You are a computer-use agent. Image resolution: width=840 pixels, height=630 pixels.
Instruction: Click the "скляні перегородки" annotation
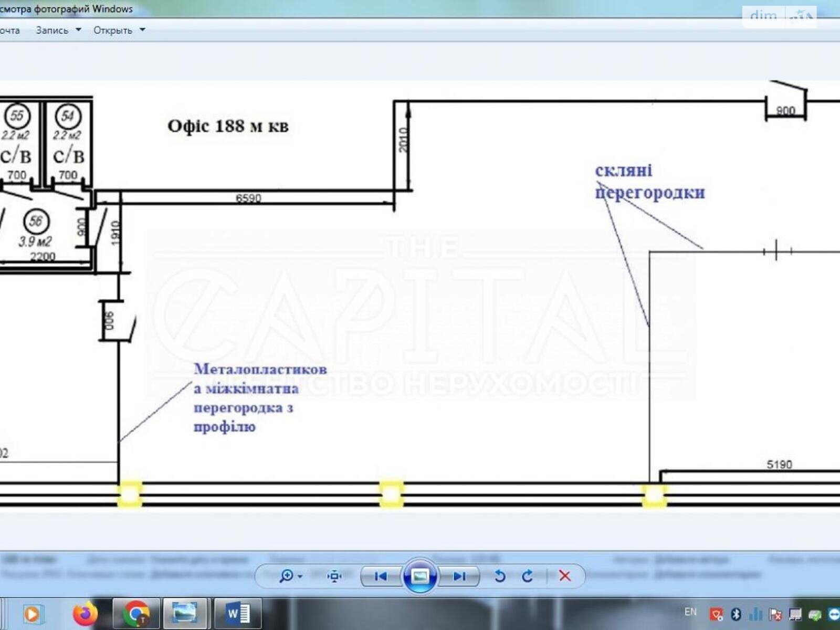coord(650,182)
